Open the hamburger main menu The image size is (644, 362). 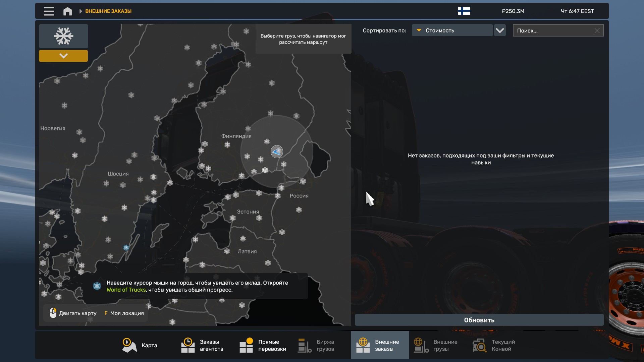point(49,11)
